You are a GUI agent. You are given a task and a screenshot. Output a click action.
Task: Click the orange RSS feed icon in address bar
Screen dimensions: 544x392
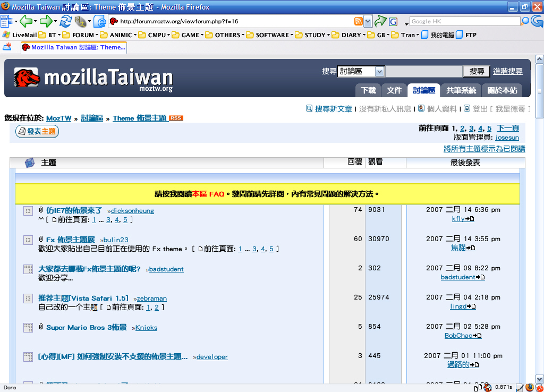pos(359,21)
